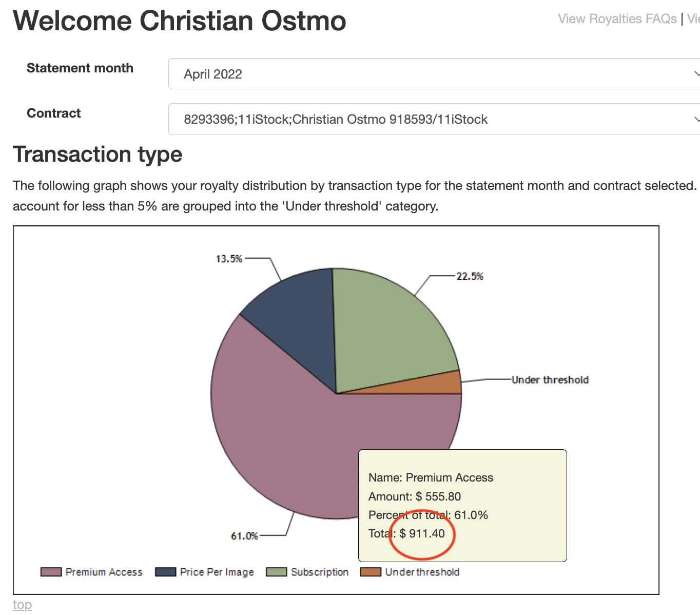Click the Transaction type heading
The image size is (700, 615).
tap(98, 154)
